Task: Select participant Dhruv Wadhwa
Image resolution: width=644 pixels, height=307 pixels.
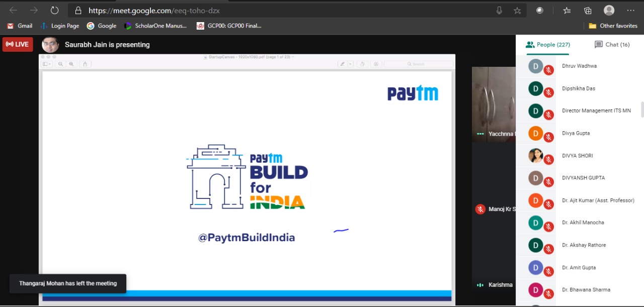Action: (x=579, y=66)
